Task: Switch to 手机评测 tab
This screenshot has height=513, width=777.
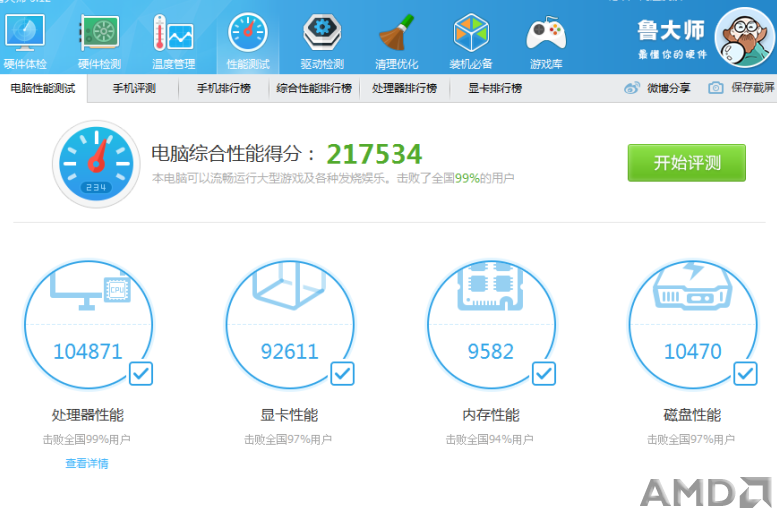Action: point(134,89)
